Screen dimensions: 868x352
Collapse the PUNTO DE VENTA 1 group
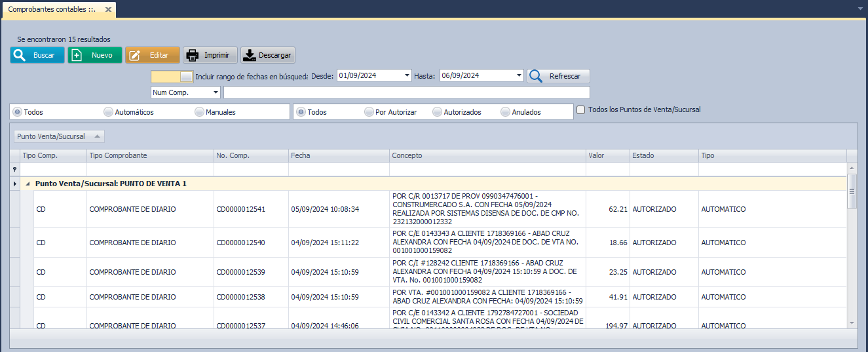28,184
